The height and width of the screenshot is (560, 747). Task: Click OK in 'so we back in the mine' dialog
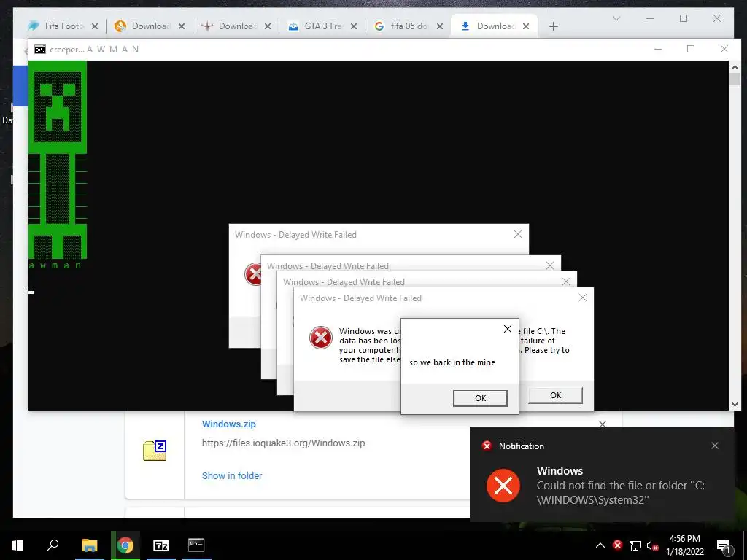tap(480, 398)
